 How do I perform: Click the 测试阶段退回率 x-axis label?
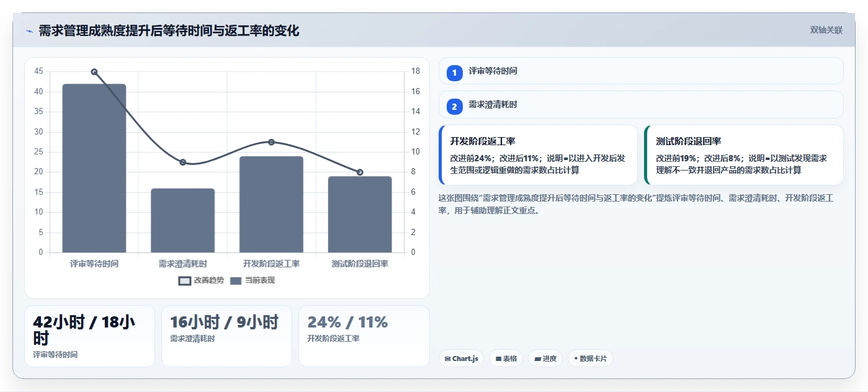[360, 264]
